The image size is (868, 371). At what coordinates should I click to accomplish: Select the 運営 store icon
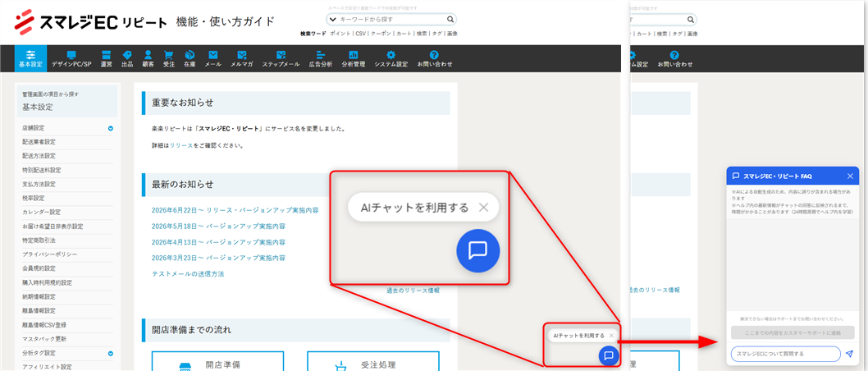point(107,55)
